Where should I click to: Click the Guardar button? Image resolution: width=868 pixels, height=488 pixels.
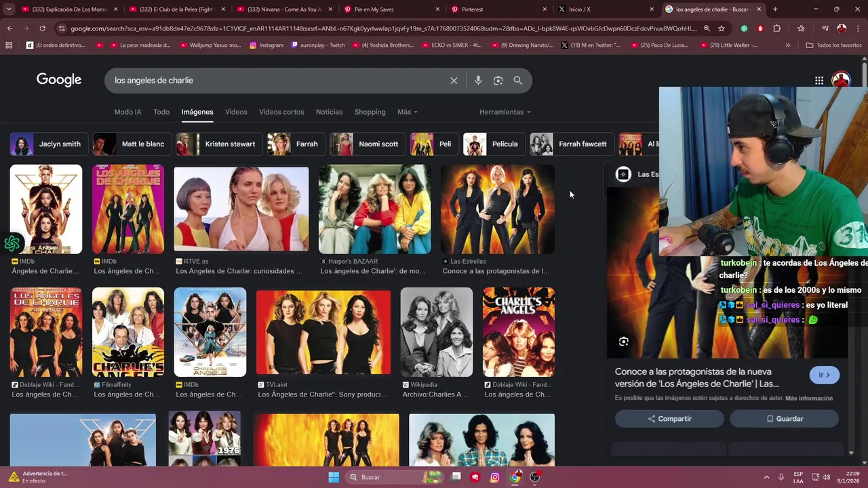click(x=785, y=419)
